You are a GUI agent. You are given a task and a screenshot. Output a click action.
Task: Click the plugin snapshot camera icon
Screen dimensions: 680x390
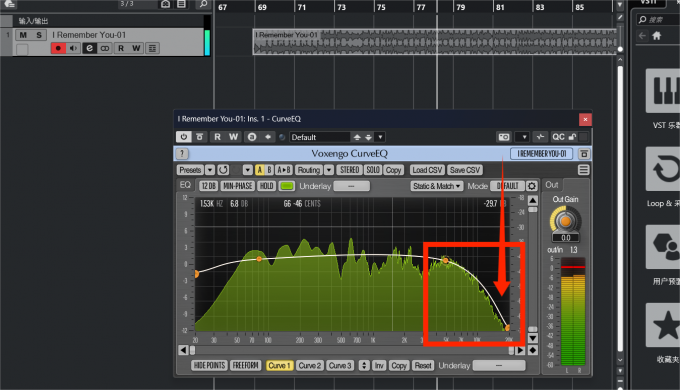(504, 137)
